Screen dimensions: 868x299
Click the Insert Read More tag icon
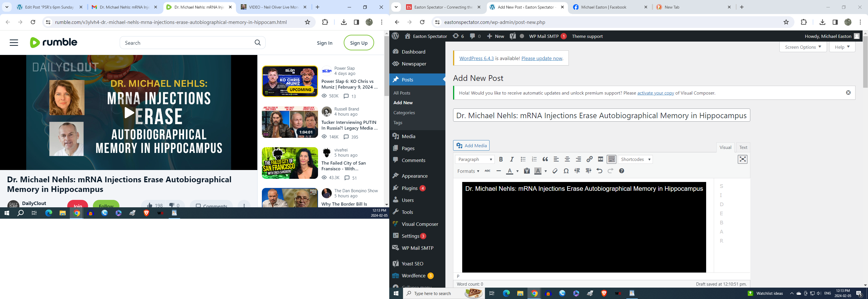(x=600, y=159)
